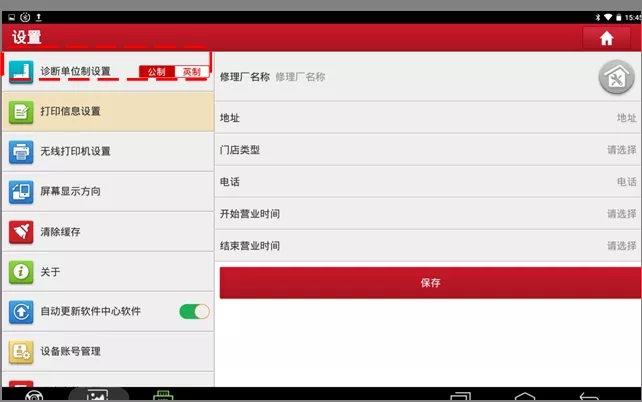Open 关于 menu item
Viewport: 642px width, 402px height.
[109, 272]
